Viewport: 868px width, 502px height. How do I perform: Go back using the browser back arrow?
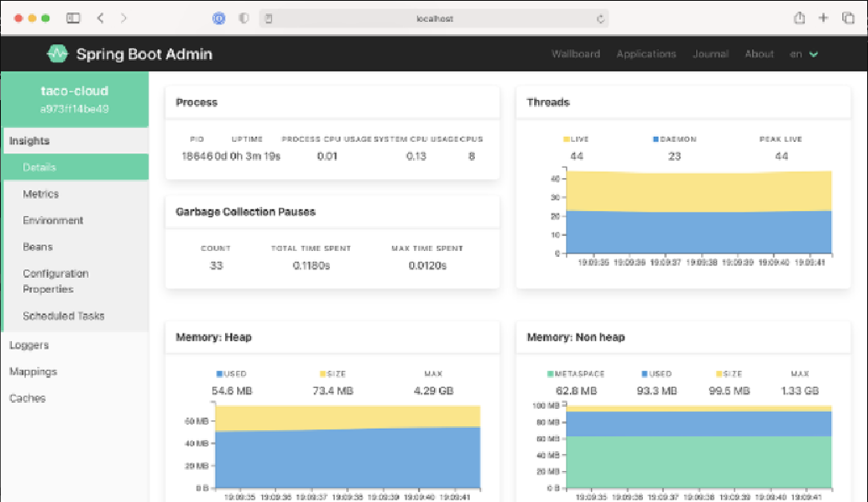pyautogui.click(x=100, y=18)
